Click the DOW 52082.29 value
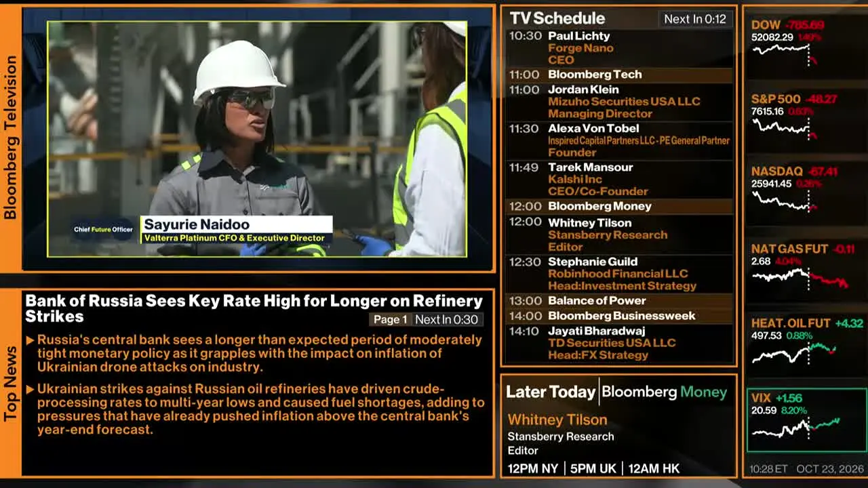 click(x=772, y=37)
